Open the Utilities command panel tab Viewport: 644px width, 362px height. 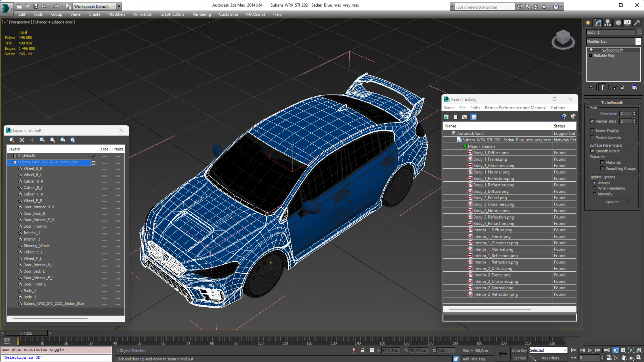tap(637, 23)
